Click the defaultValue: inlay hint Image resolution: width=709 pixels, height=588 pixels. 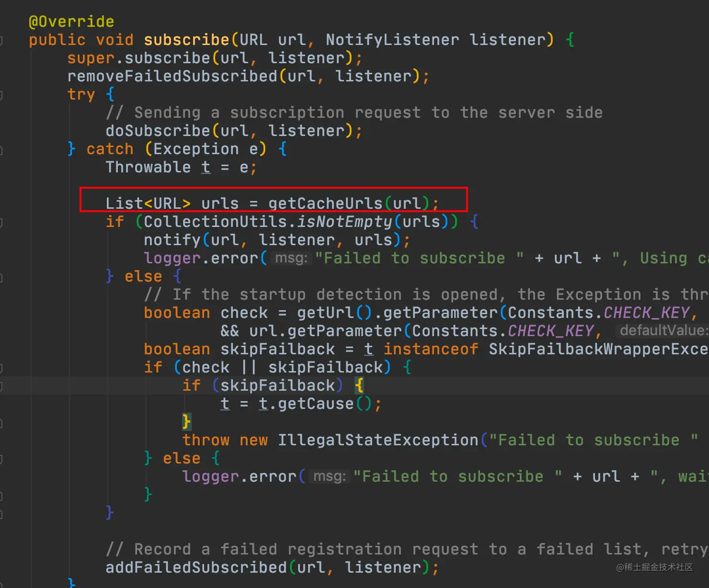click(x=662, y=331)
